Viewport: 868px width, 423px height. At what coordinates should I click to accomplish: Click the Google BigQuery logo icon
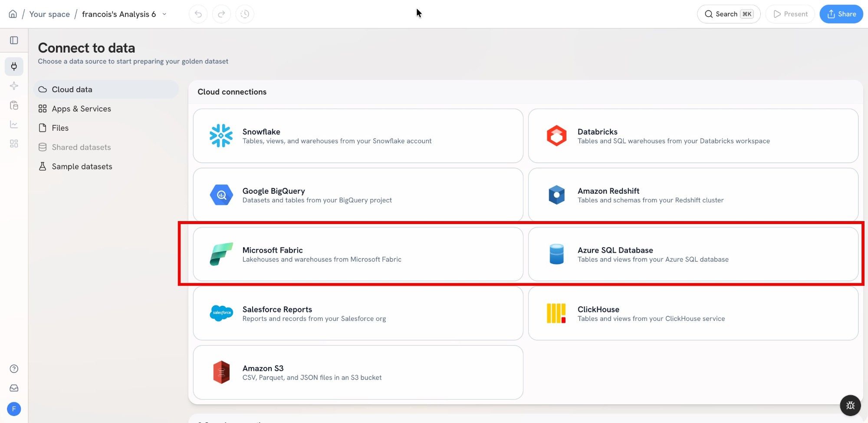coord(221,195)
